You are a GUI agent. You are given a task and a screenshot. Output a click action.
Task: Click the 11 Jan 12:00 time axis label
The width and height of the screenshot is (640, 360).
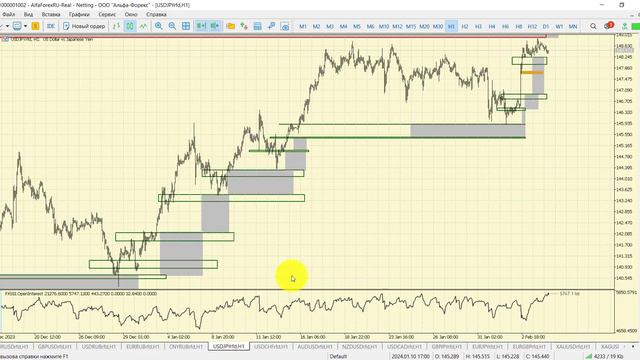268,337
